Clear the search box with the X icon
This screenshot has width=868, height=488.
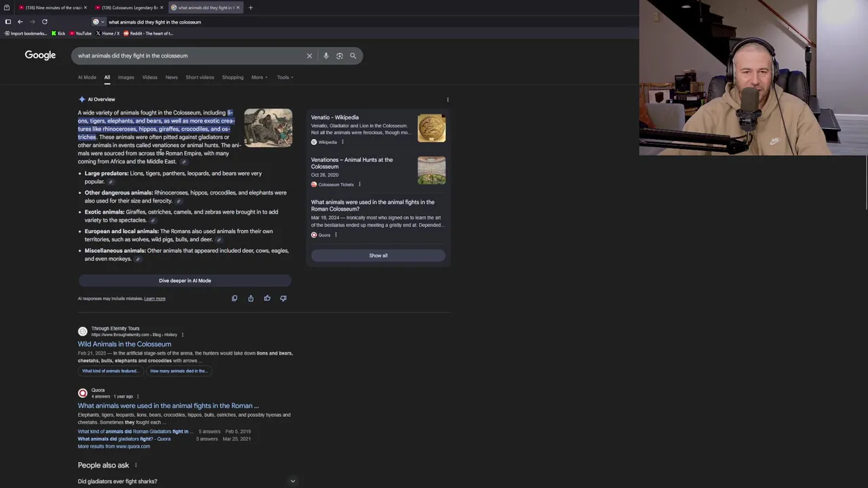coord(309,56)
